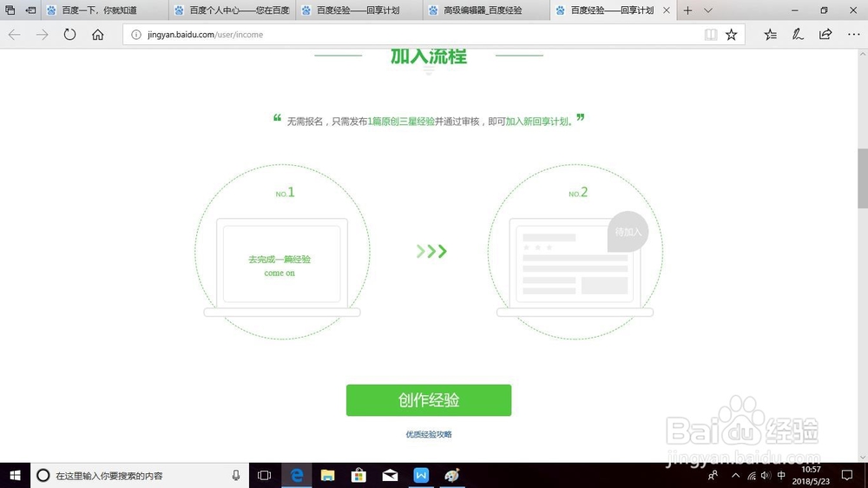The image size is (868, 488).
Task: Show hidden system tray icons
Action: [x=736, y=475]
